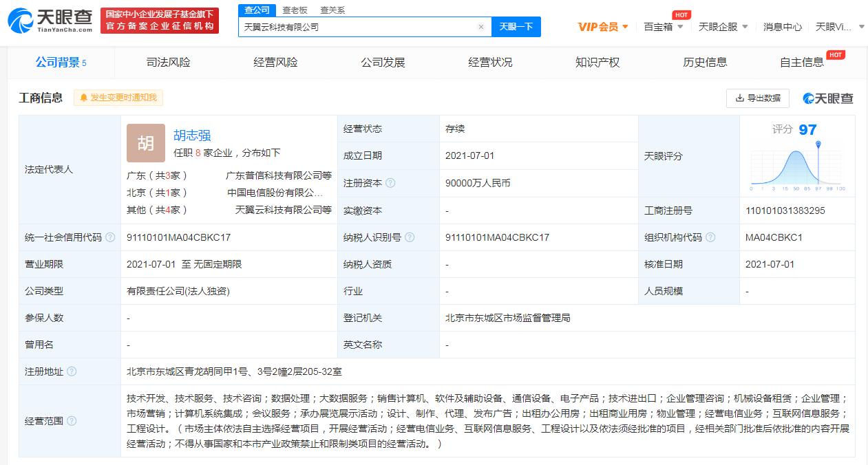Viewport: 868px width, 465px height.
Task: Clear the search box with the X icon
Action: 481,27
